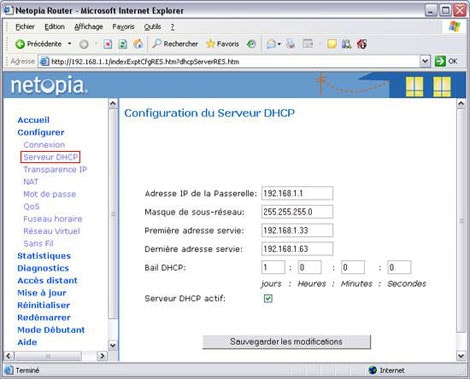Screen dimensions: 470x379
Task: Open Transparence IP settings
Action: 55,169
